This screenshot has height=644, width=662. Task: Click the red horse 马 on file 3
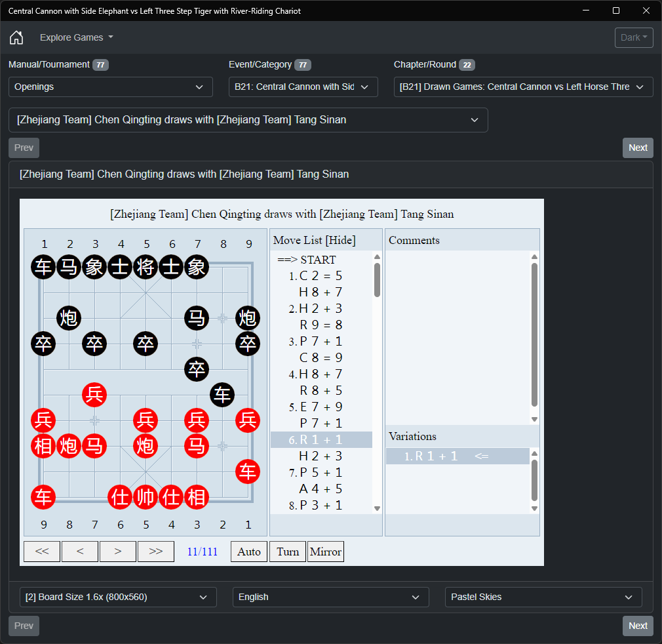197,446
